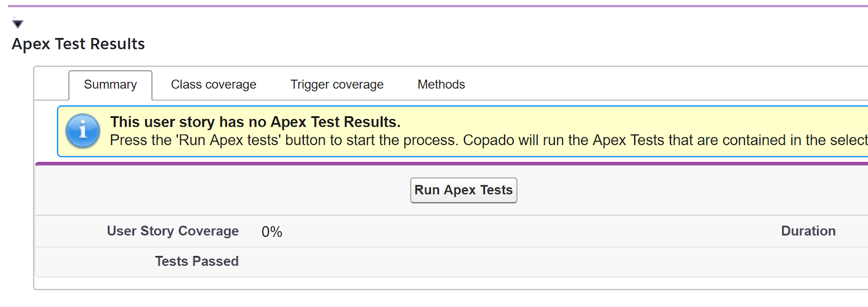Viewport: 868px width, 307px height.
Task: Click the User Story Coverage label
Action: pyautogui.click(x=173, y=231)
